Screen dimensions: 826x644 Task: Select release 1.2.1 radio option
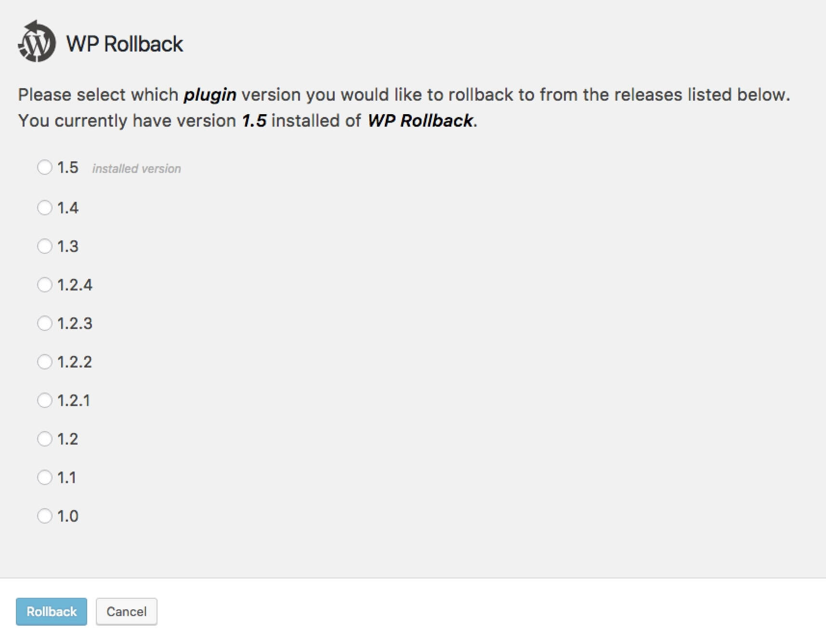[44, 400]
